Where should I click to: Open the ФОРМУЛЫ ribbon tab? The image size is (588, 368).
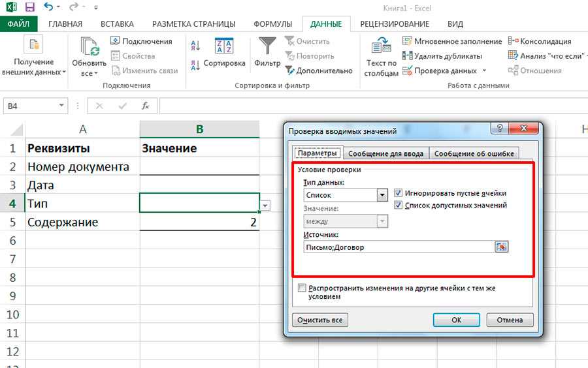tap(274, 24)
